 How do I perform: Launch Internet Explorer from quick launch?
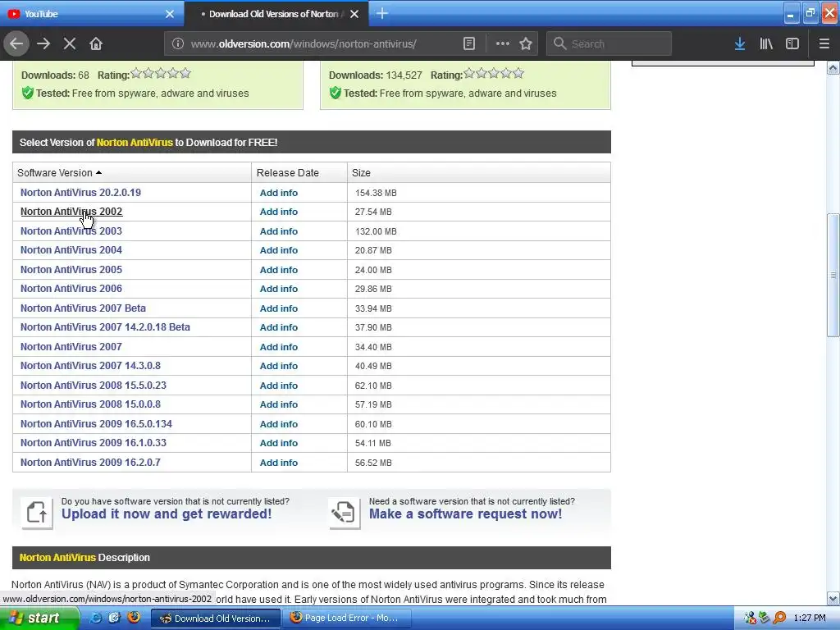pyautogui.click(x=96, y=618)
